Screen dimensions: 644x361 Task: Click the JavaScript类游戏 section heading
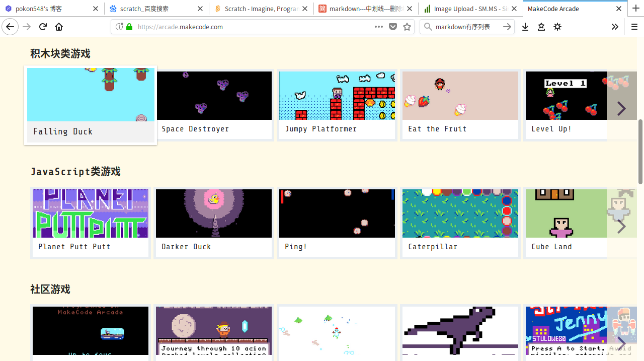click(75, 171)
